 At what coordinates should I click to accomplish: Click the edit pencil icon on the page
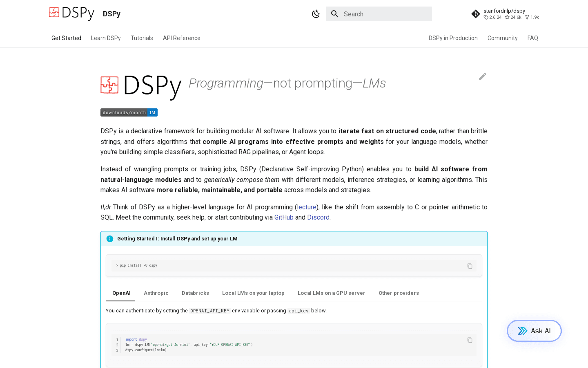click(x=483, y=76)
